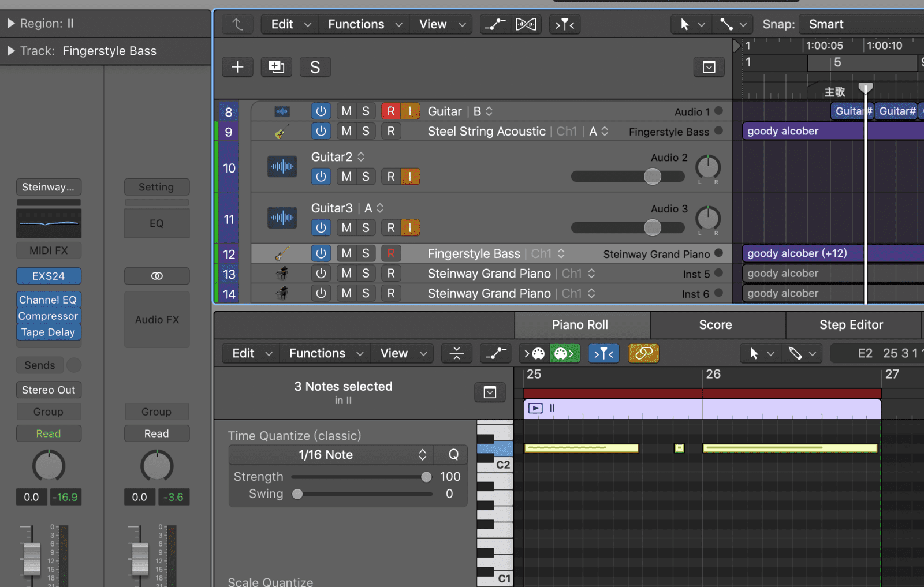Toggle the Sends bypass circle on channel strip
Image resolution: width=924 pixels, height=587 pixels.
click(73, 365)
